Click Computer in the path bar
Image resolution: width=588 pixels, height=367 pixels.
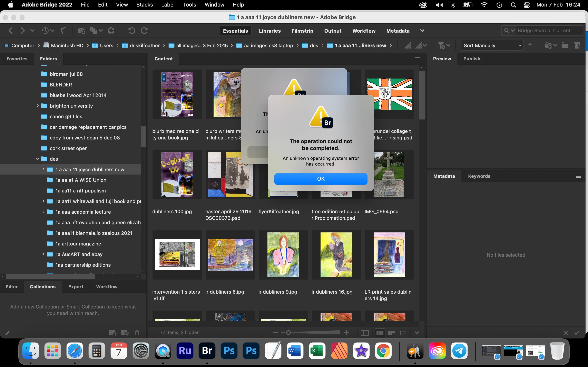(23, 46)
